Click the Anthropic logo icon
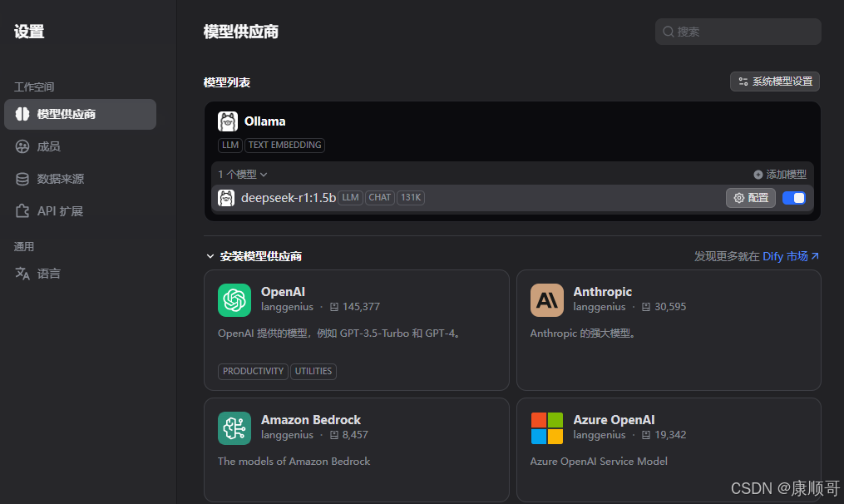The width and height of the screenshot is (844, 504). [547, 300]
